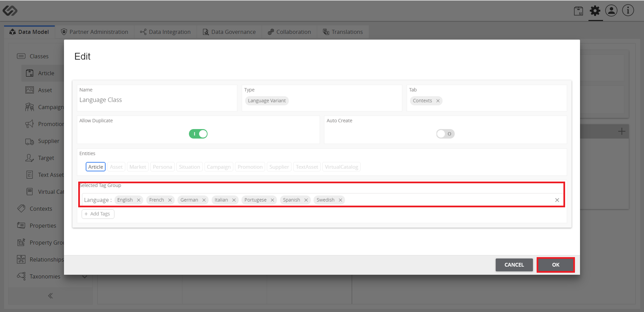The height and width of the screenshot is (312, 644).
Task: Toggle the VirtualCatalog entity chip
Action: coord(342,167)
